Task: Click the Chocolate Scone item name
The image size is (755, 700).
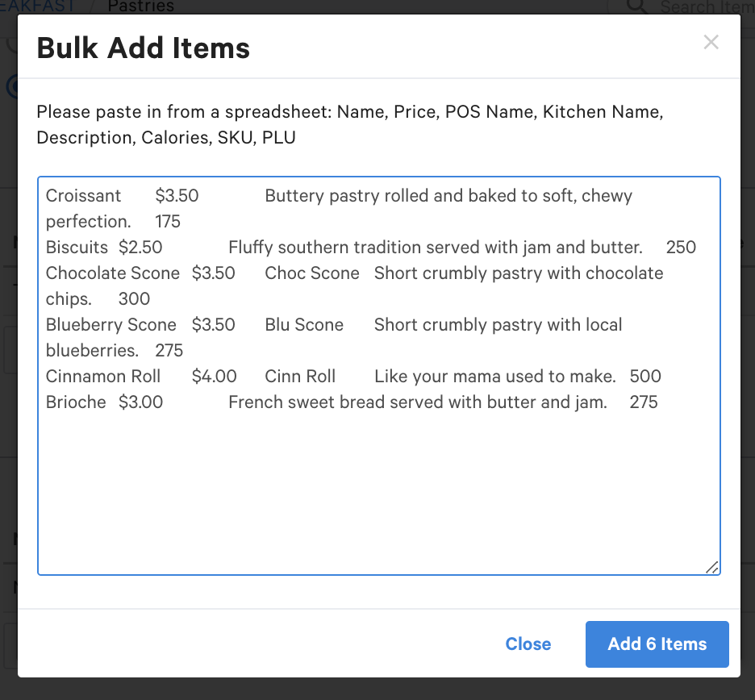Action: [112, 273]
